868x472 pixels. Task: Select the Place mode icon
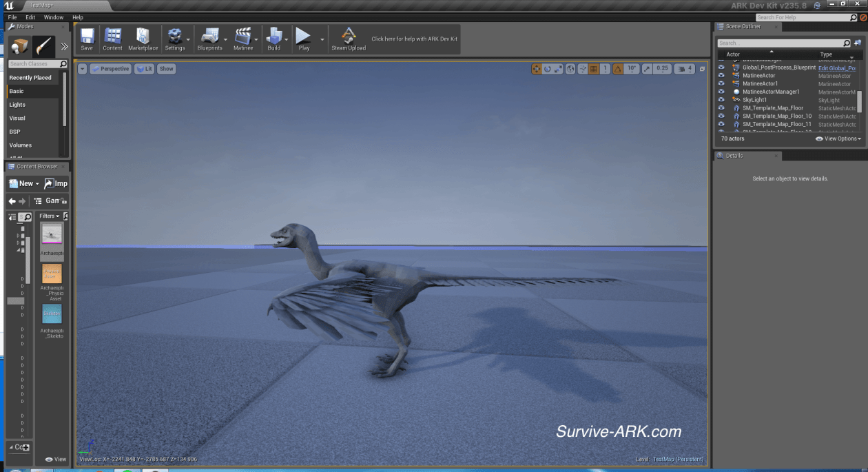click(19, 47)
